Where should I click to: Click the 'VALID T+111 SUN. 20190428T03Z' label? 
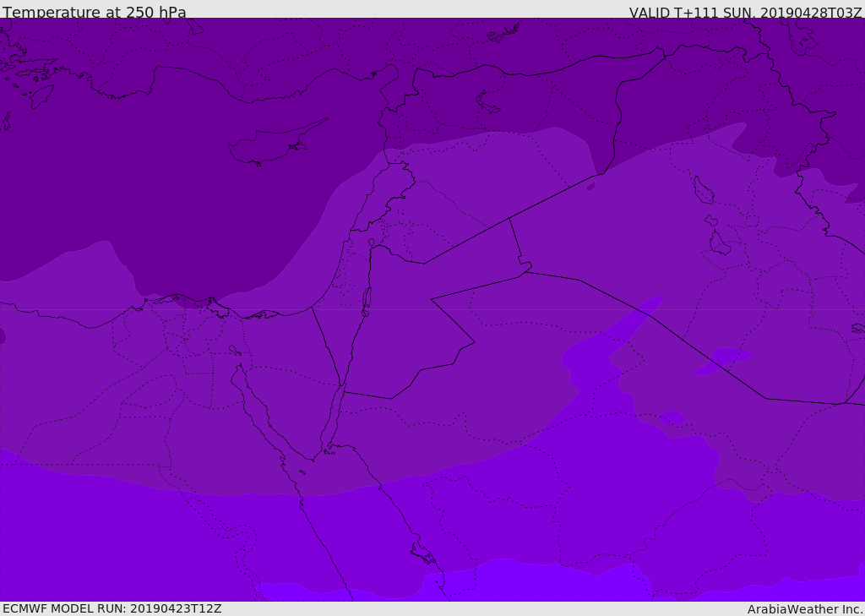[745, 12]
